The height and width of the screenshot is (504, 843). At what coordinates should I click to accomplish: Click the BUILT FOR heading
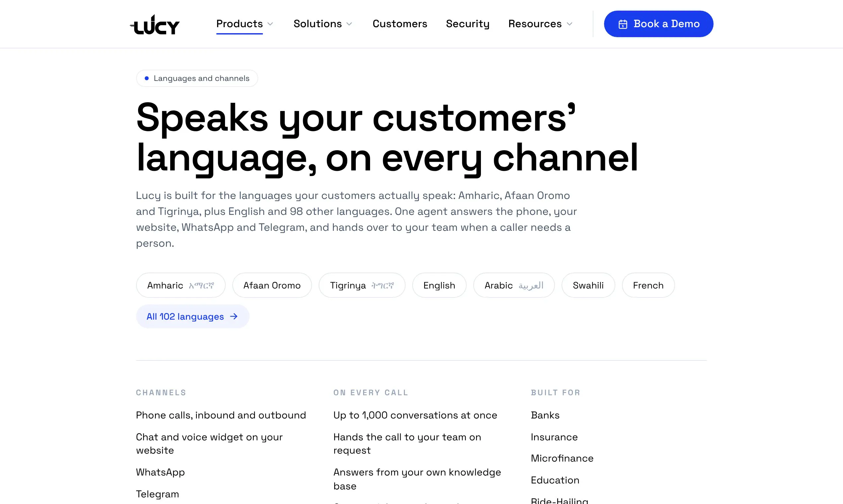[x=556, y=393]
